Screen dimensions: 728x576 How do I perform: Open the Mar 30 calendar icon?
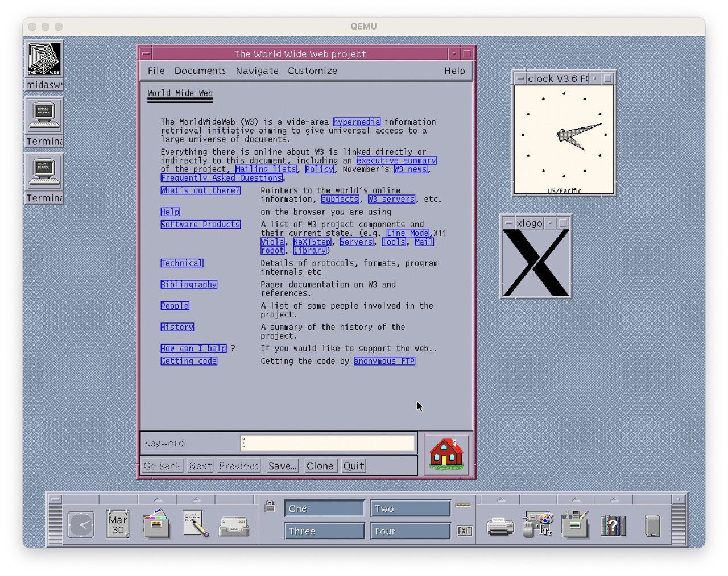[118, 524]
